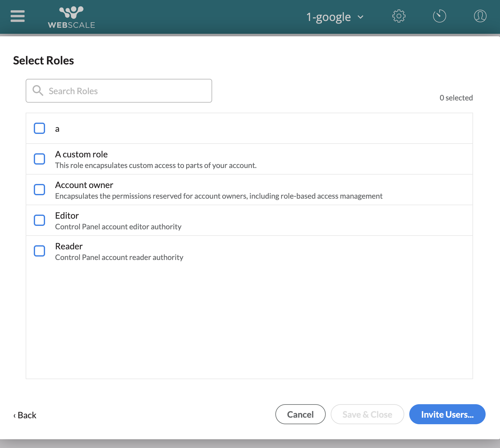The width and height of the screenshot is (500, 448).
Task: Click the Editor role title text
Action: pyautogui.click(x=67, y=216)
